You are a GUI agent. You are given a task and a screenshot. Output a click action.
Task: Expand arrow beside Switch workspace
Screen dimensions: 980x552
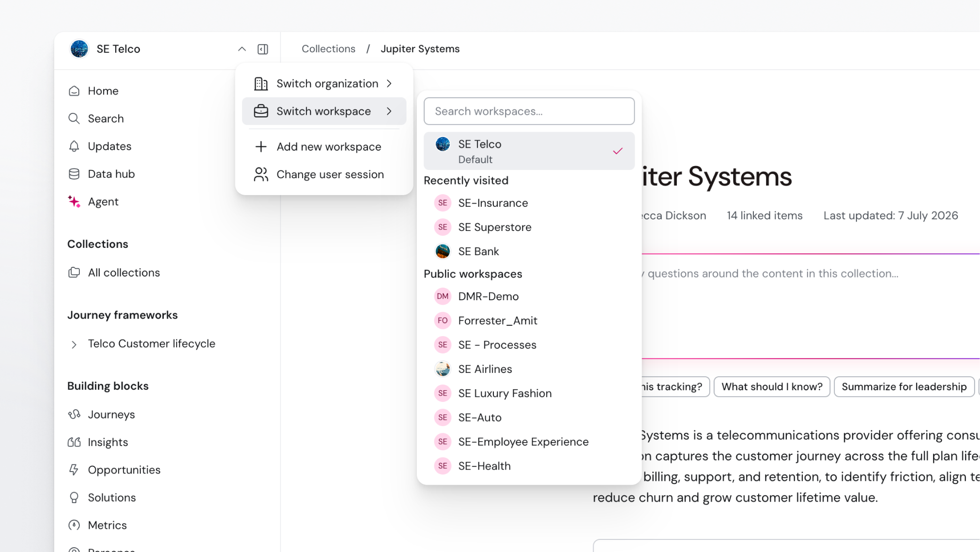pos(389,111)
